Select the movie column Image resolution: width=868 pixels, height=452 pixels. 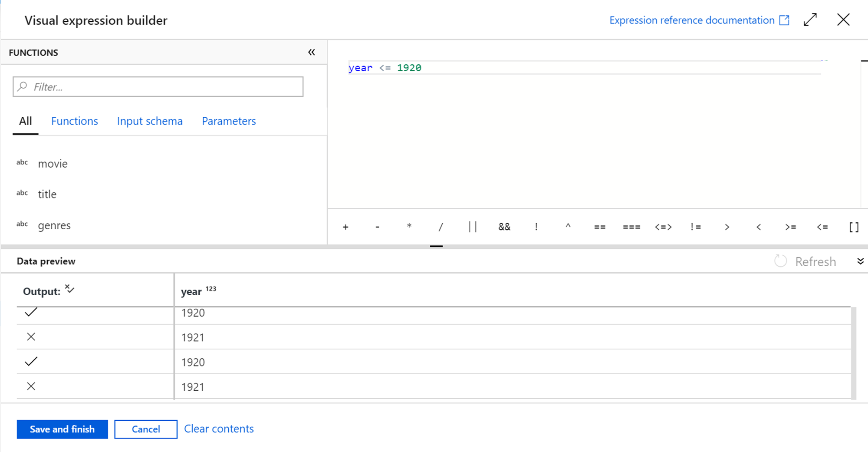click(53, 164)
